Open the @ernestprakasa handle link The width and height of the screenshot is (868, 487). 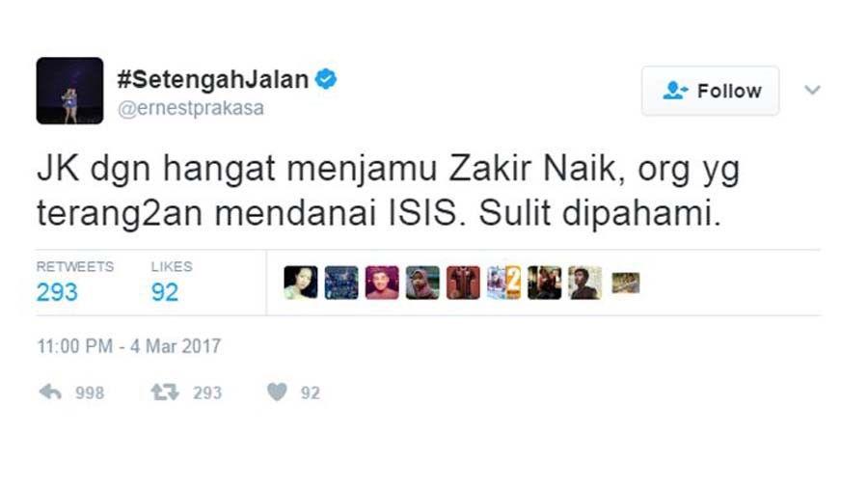(x=190, y=108)
